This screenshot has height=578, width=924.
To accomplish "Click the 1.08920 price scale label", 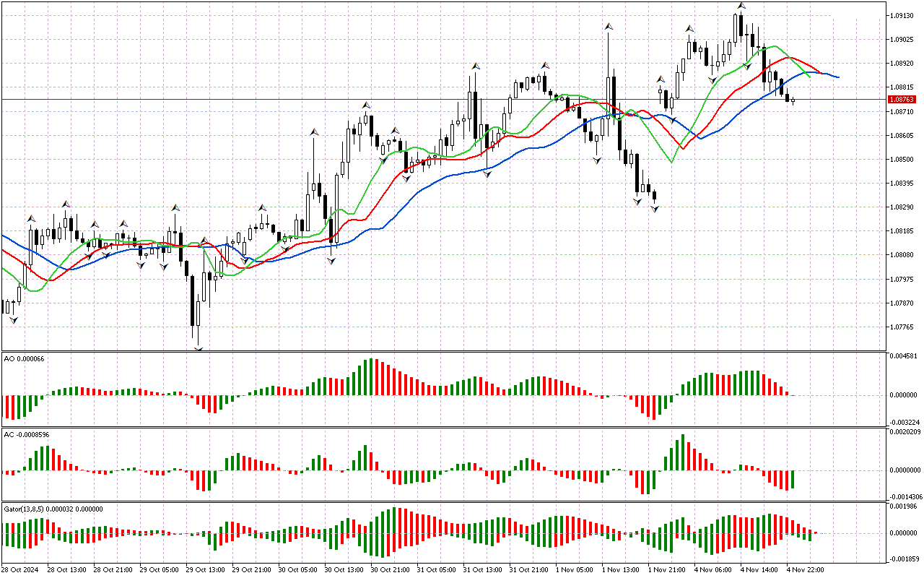I will [902, 64].
